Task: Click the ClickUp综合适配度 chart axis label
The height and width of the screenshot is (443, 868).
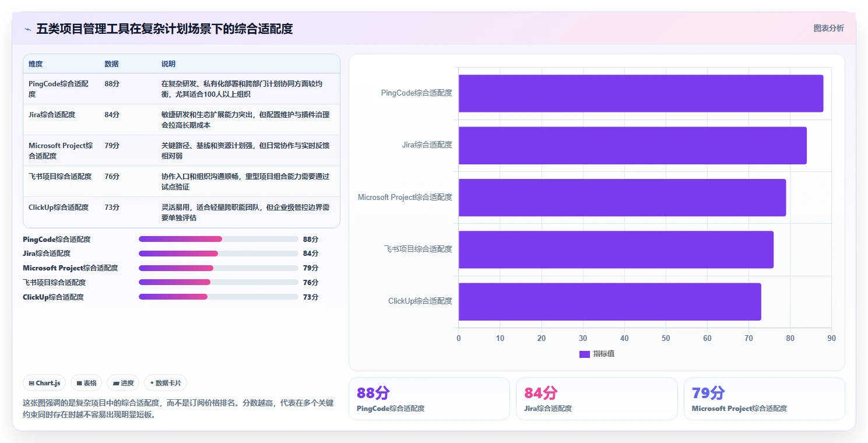Action: click(420, 301)
